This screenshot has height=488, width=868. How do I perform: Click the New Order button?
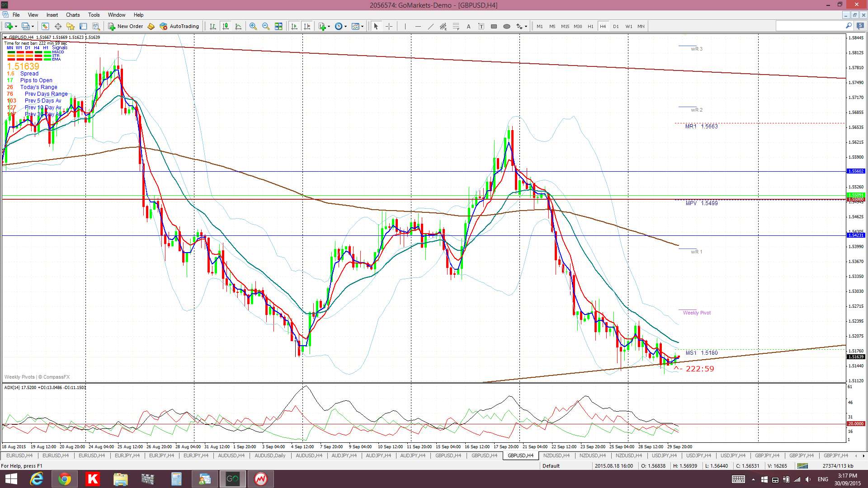[x=125, y=26]
